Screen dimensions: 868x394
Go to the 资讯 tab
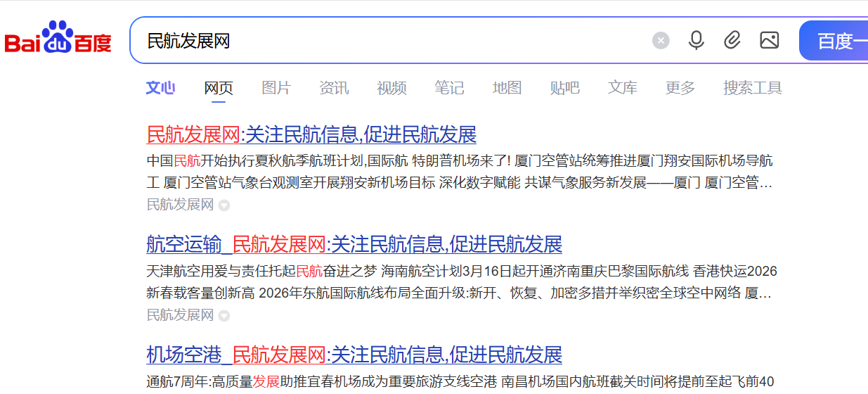pos(334,88)
